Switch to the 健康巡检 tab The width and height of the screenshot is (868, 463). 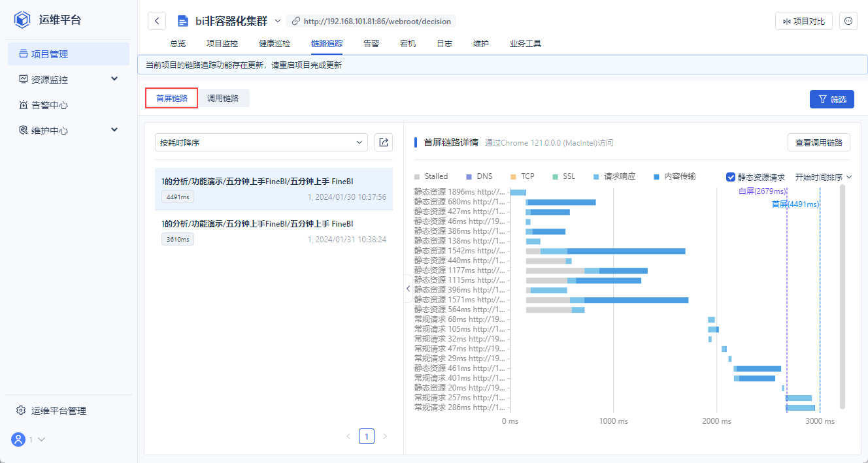coord(275,44)
